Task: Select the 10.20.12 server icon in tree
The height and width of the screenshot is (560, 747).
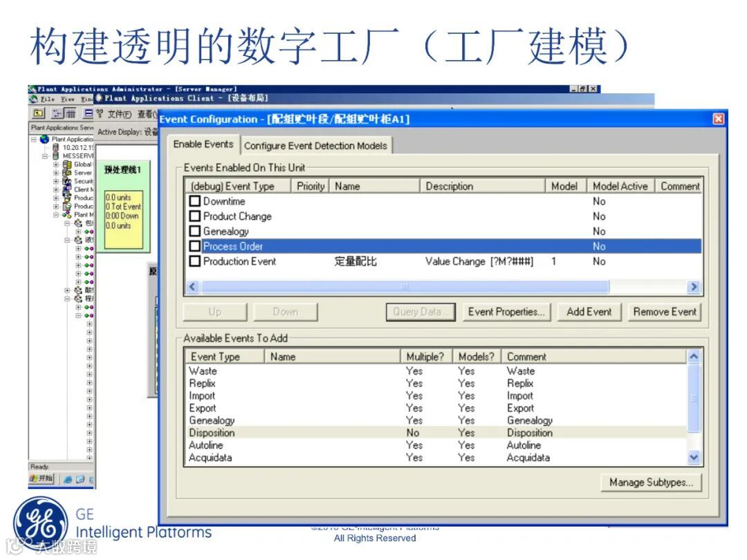Action: click(56, 148)
